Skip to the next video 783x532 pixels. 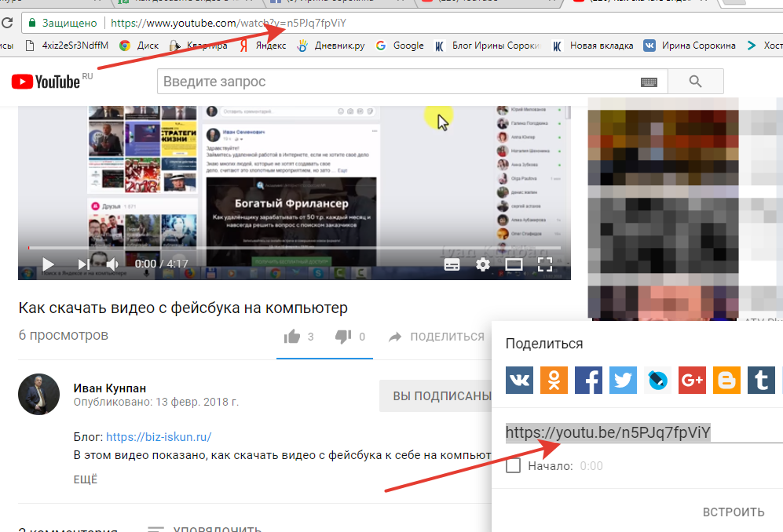83,264
